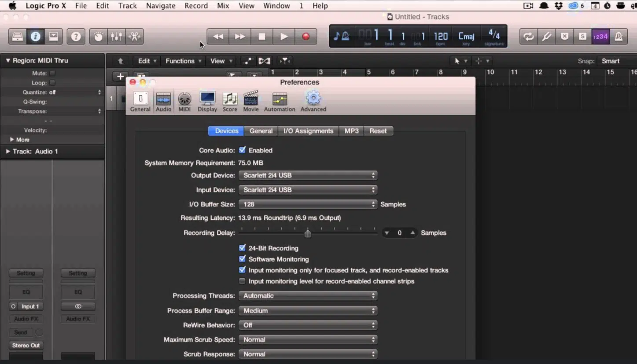Open the Output Device dropdown
This screenshot has width=637, height=364.
(x=308, y=175)
